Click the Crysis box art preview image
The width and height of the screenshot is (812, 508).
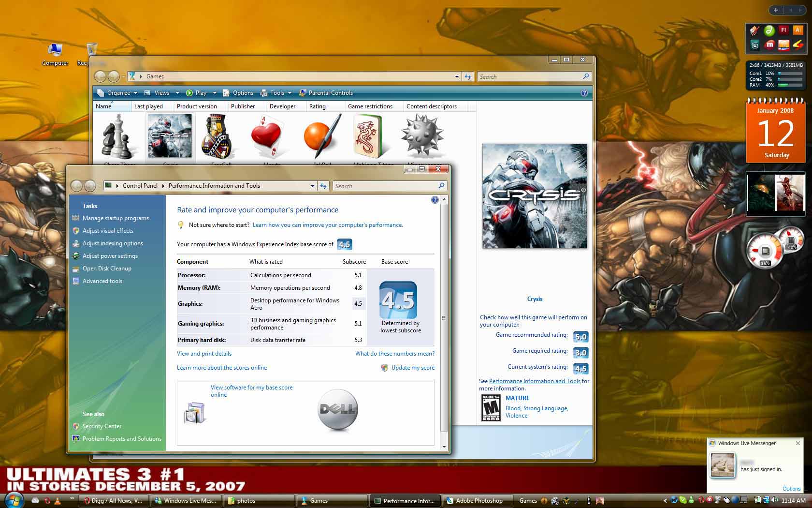click(535, 196)
